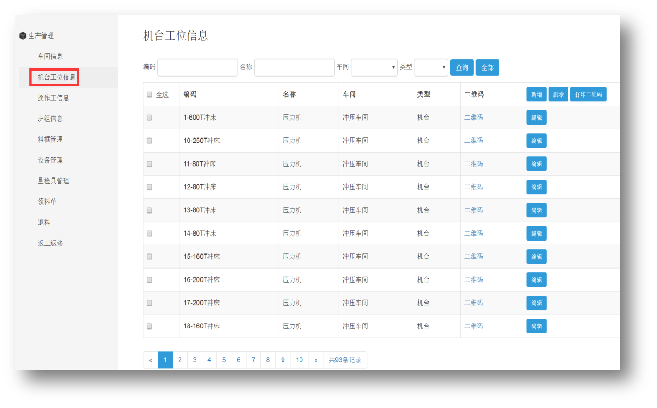Click 编辑 for row 10-250T冲床
The width and height of the screenshot is (657, 408).
click(x=536, y=141)
